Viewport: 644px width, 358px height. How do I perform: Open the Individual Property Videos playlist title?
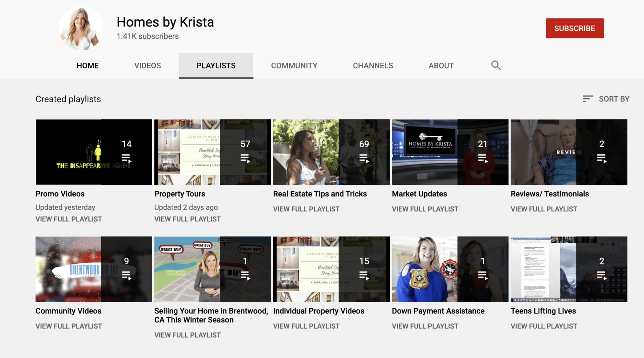coord(318,311)
